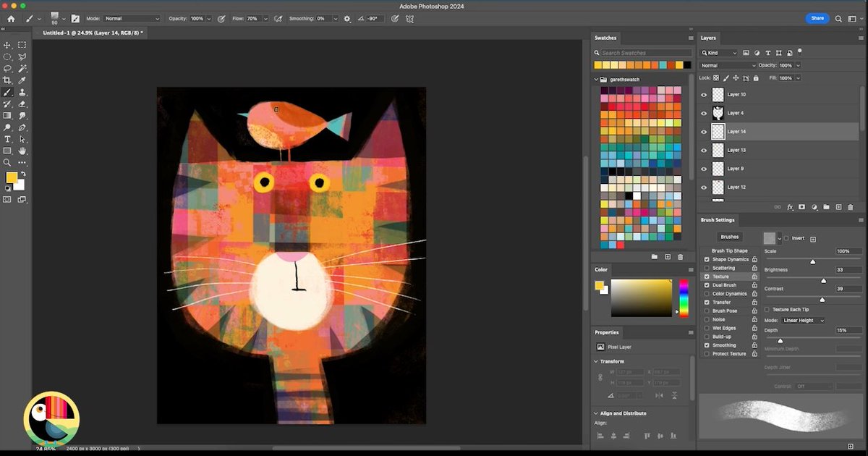Open the layer effects fx icon
Viewport: 868px width, 456px height.
tap(790, 207)
